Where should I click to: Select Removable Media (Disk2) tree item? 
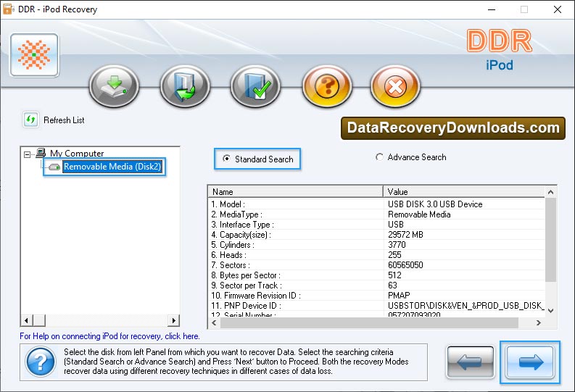click(x=112, y=167)
